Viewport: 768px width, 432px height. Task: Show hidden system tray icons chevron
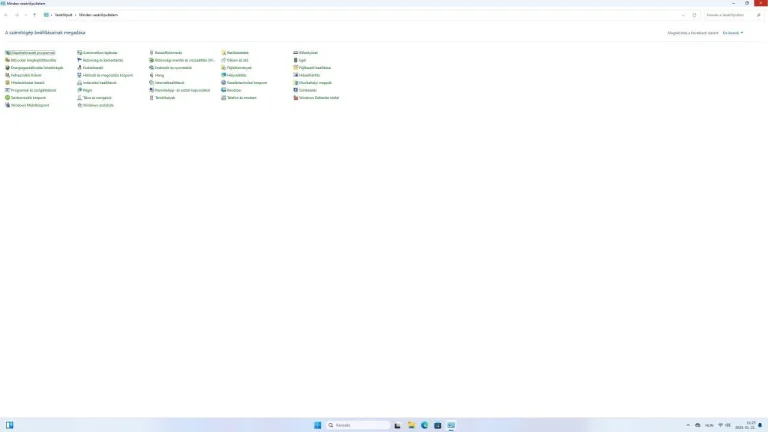pyautogui.click(x=688, y=425)
